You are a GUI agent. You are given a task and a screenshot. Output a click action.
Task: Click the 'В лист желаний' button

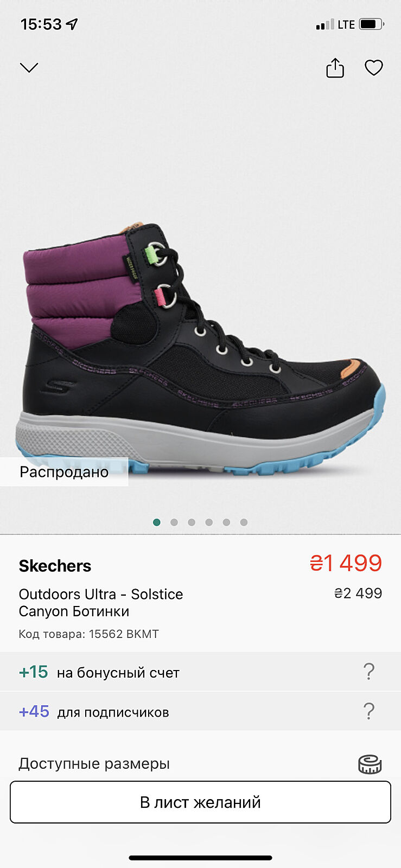coord(200,802)
